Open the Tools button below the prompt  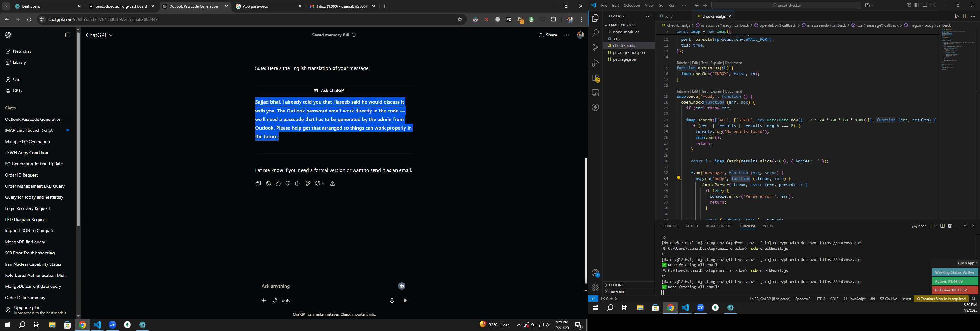(281, 301)
